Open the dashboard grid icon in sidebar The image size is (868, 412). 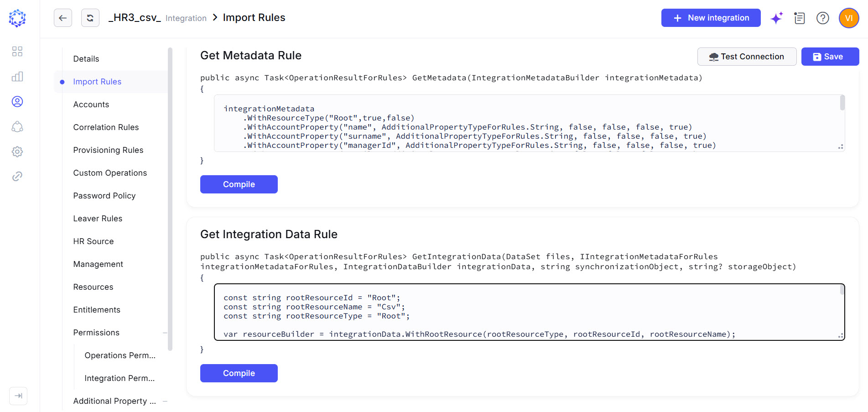pyautogui.click(x=17, y=51)
